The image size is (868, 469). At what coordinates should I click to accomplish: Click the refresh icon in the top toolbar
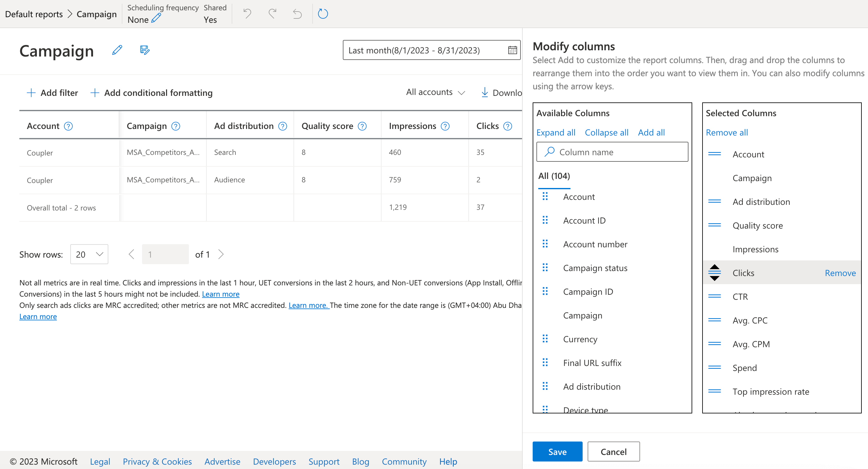[323, 14]
